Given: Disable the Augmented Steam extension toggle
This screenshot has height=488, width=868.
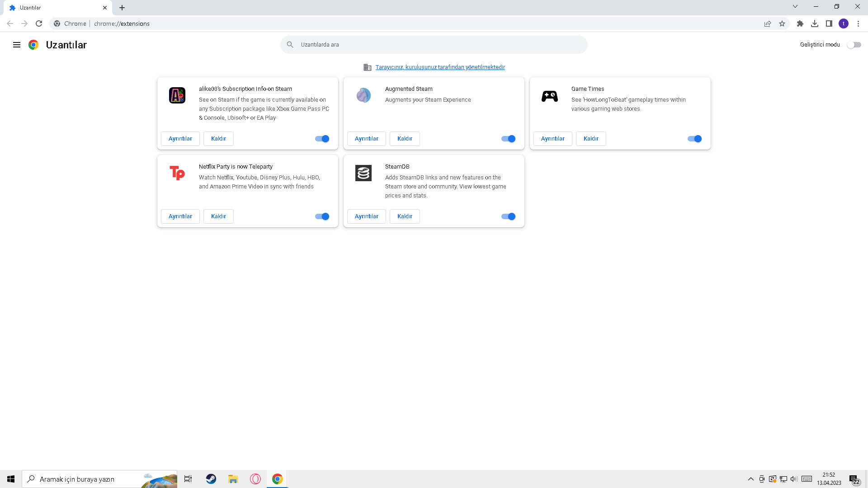Looking at the screenshot, I should coord(508,139).
